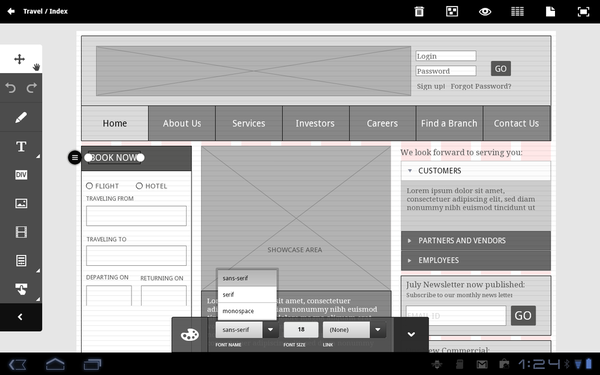Tap the font size field showing 18
600x375 pixels.
[x=301, y=329]
